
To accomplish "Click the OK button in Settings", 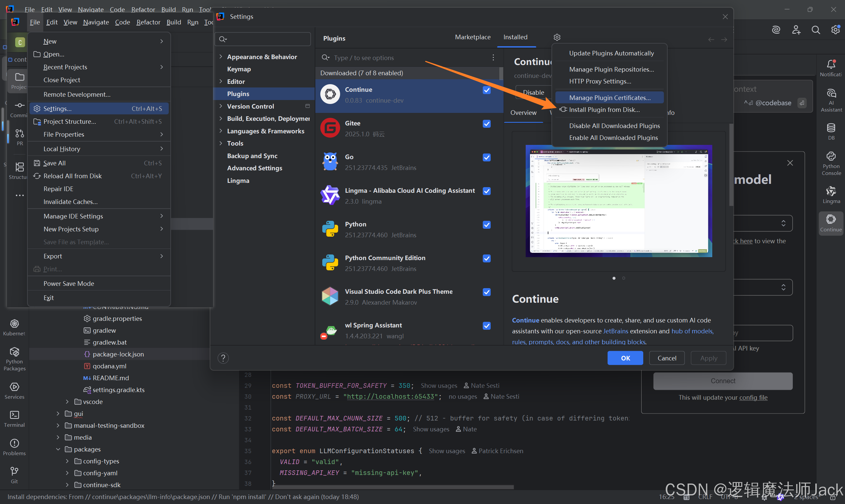I will coord(625,358).
